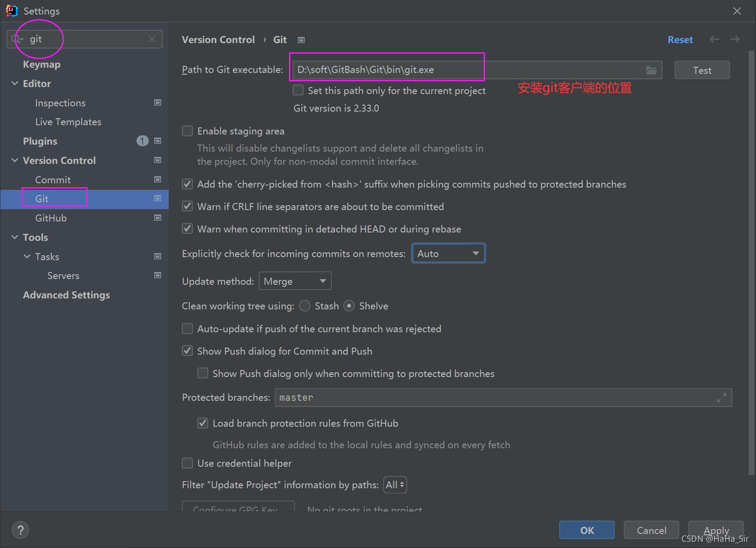Toggle load branch protection rules from GitHub
This screenshot has height=548, width=756.
[203, 423]
